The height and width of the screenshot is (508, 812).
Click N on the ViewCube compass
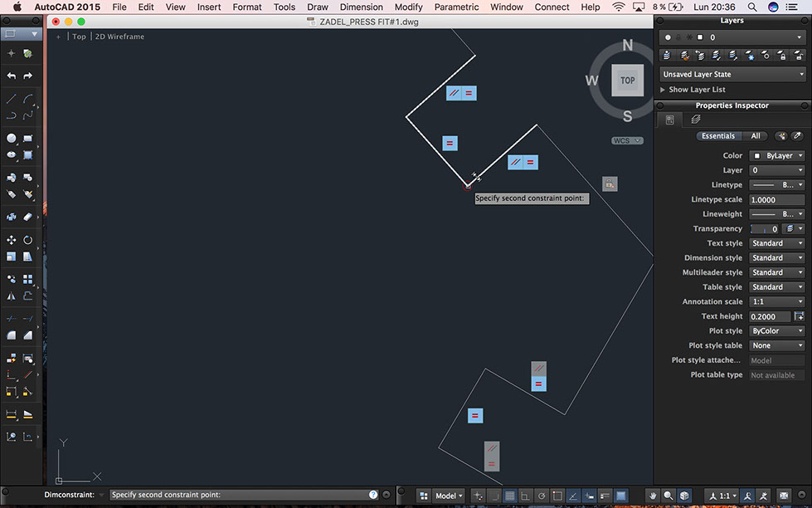[627, 45]
